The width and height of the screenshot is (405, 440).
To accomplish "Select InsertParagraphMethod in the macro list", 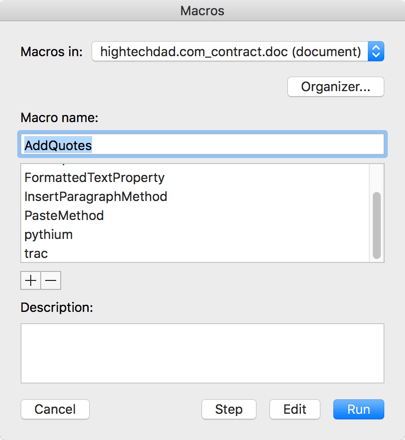I will pyautogui.click(x=195, y=197).
